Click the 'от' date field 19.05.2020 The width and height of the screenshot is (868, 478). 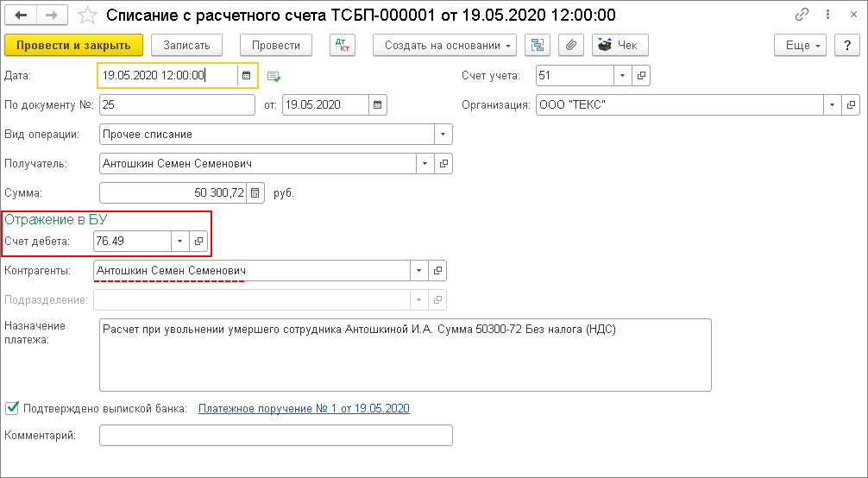pos(325,104)
